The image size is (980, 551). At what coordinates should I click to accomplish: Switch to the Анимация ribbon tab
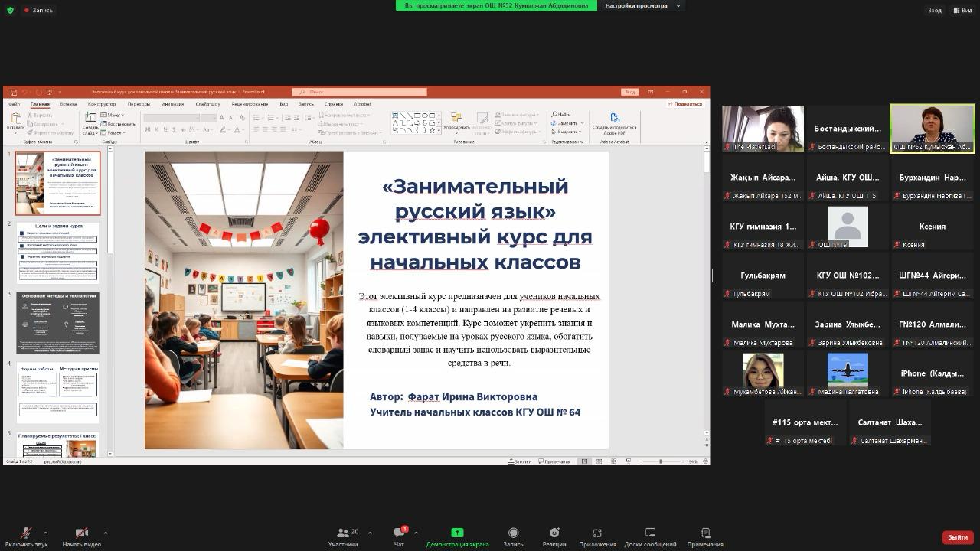tap(173, 104)
